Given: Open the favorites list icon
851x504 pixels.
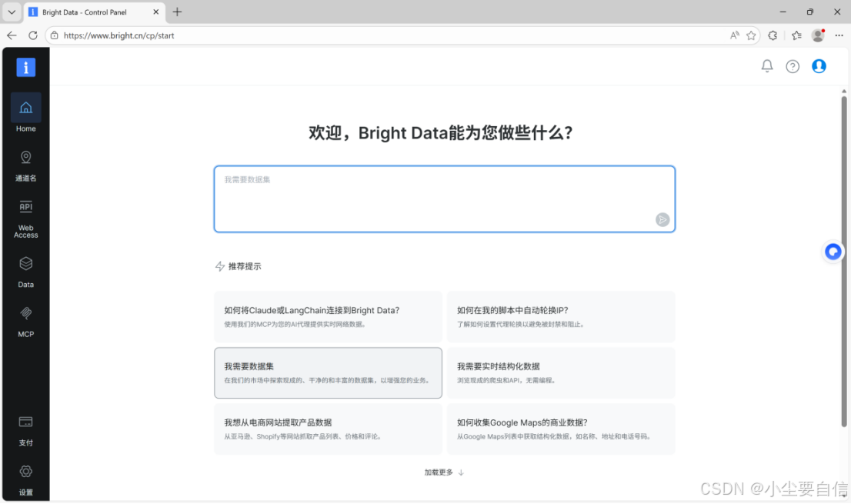Looking at the screenshot, I should (x=796, y=35).
